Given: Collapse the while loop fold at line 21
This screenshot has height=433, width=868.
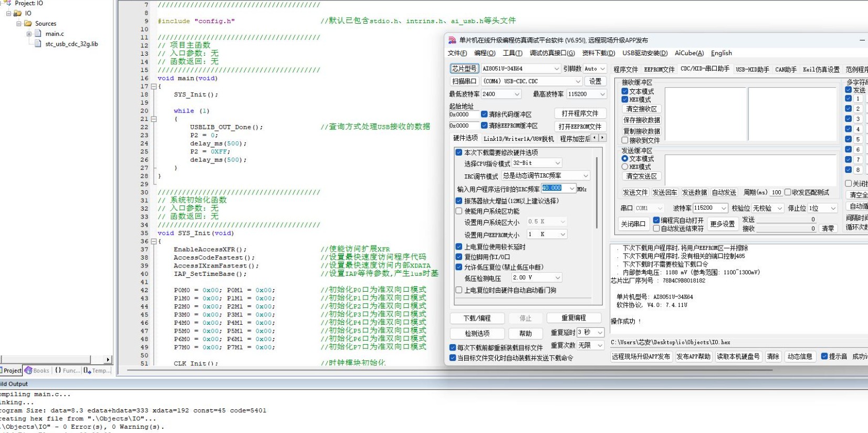Looking at the screenshot, I should pyautogui.click(x=153, y=119).
